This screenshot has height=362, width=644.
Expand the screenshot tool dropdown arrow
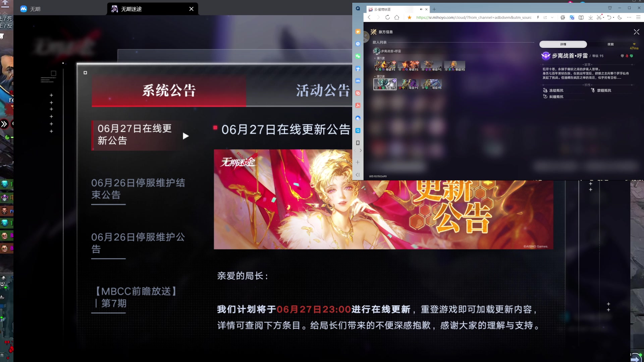[x=604, y=18]
